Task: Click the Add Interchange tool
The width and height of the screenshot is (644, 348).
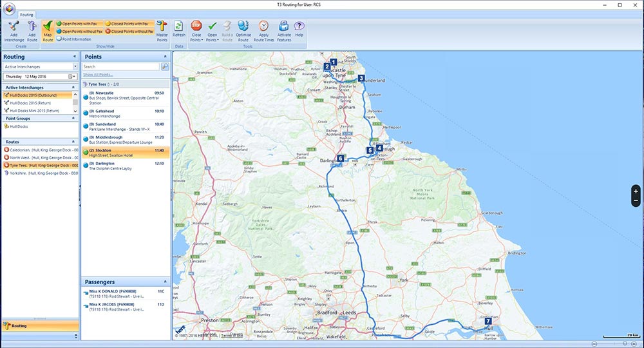Action: [x=14, y=32]
